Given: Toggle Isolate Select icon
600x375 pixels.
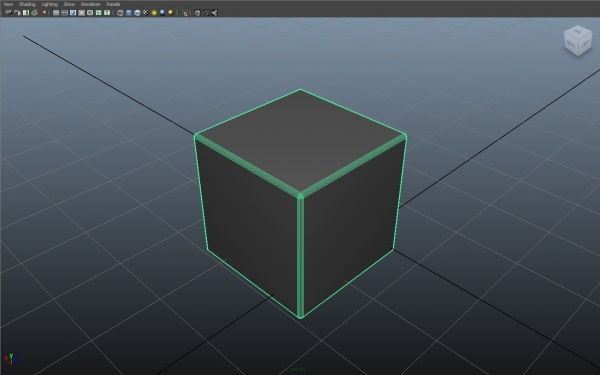Looking at the screenshot, I should pos(185,13).
